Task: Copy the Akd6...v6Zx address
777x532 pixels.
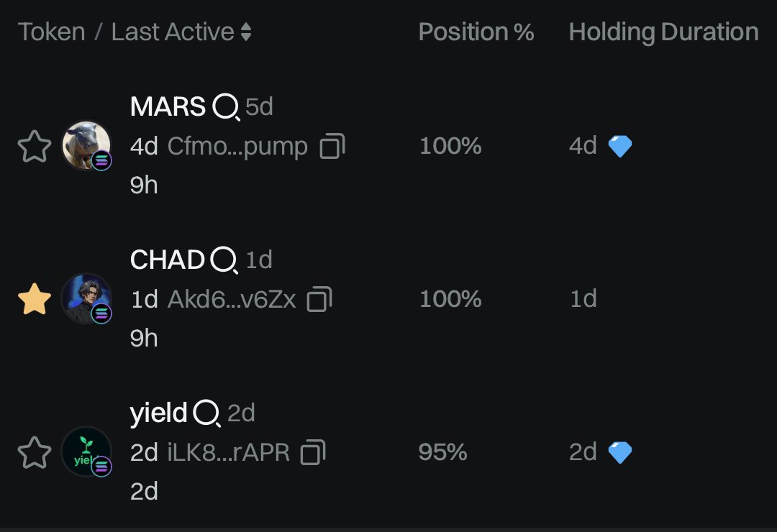Action: (319, 299)
